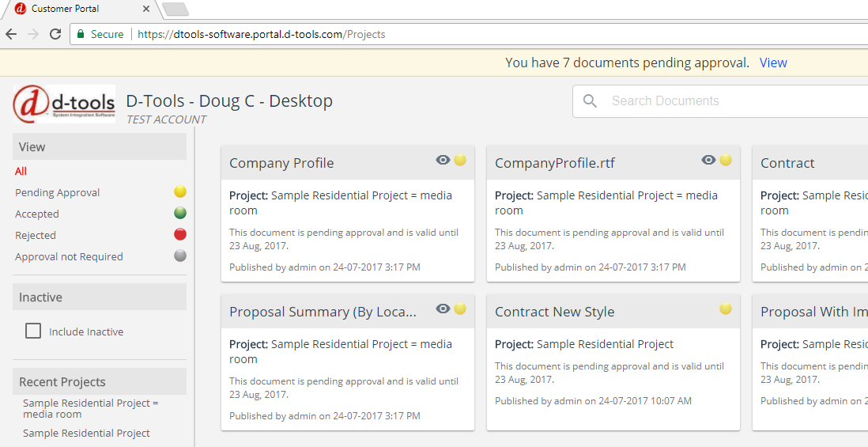Click the eye icon on Company Profile card
This screenshot has width=868, height=447.
[x=443, y=160]
